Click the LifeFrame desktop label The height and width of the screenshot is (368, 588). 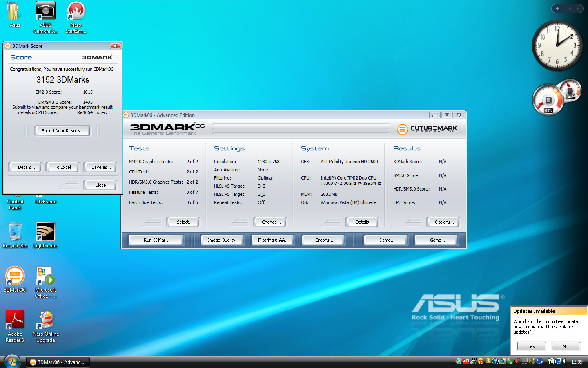pyautogui.click(x=45, y=202)
